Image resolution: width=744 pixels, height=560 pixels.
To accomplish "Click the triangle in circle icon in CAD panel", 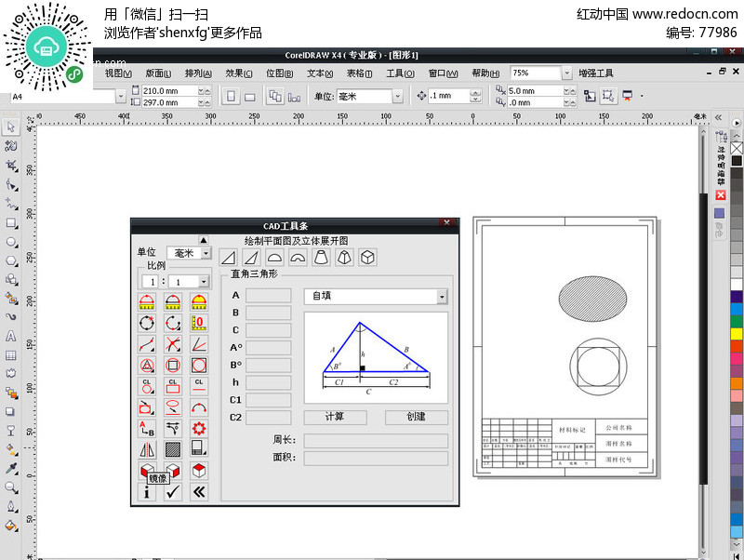I will tap(147, 365).
